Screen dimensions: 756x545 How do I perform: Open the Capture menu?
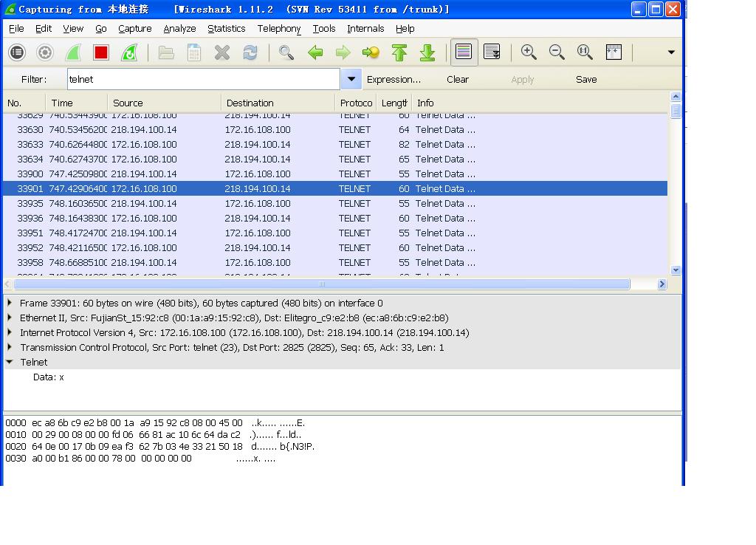pyautogui.click(x=135, y=29)
